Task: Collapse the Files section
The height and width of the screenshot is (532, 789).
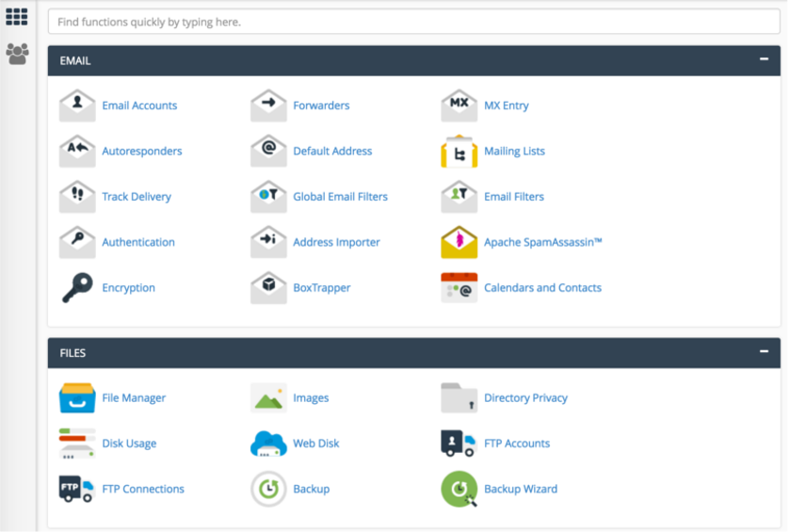Action: pos(764,352)
